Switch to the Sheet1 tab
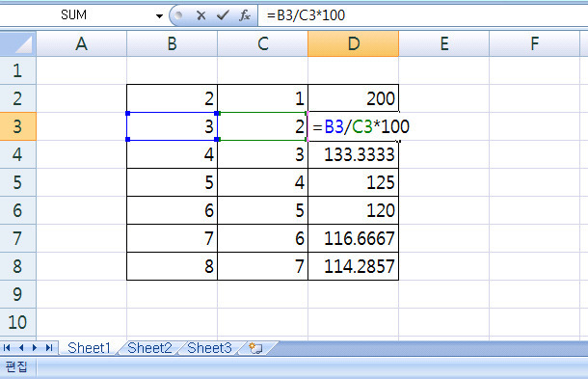This screenshot has width=588, height=379. tap(89, 348)
